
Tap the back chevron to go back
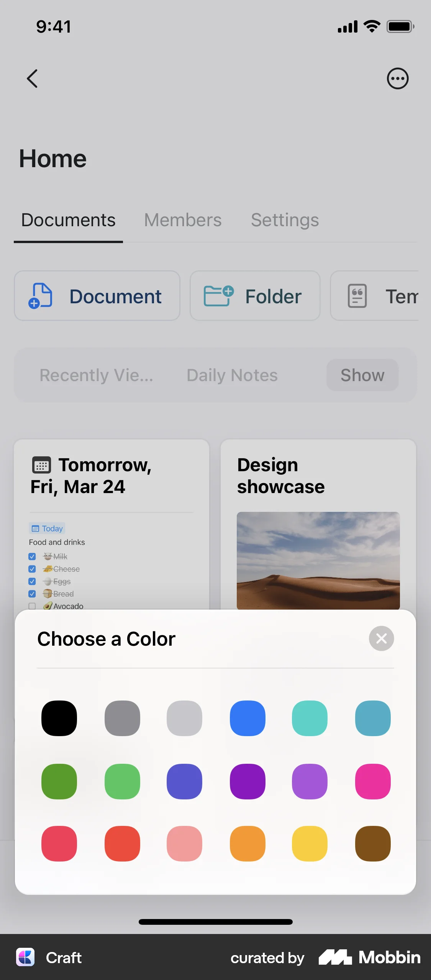point(32,79)
